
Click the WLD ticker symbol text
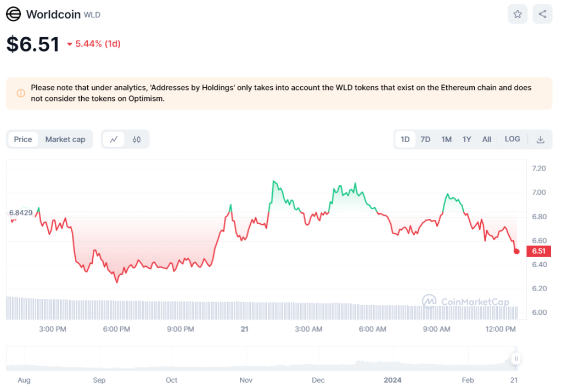coord(92,15)
